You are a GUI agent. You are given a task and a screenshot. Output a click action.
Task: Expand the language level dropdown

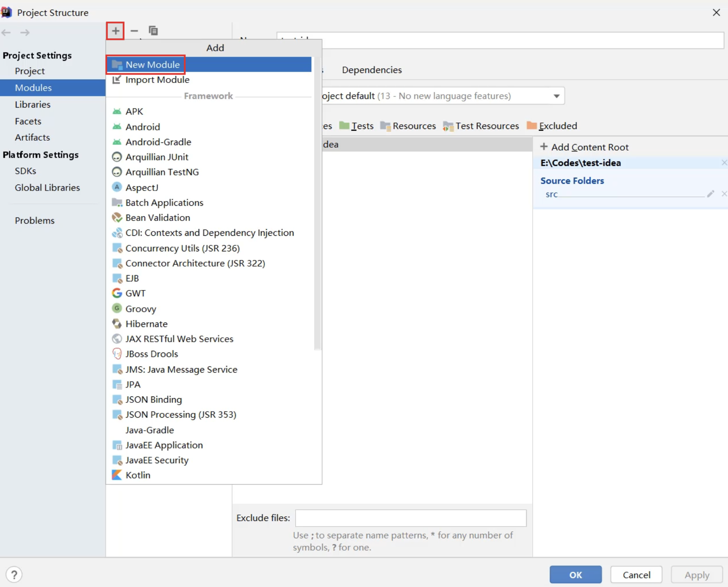pyautogui.click(x=556, y=96)
